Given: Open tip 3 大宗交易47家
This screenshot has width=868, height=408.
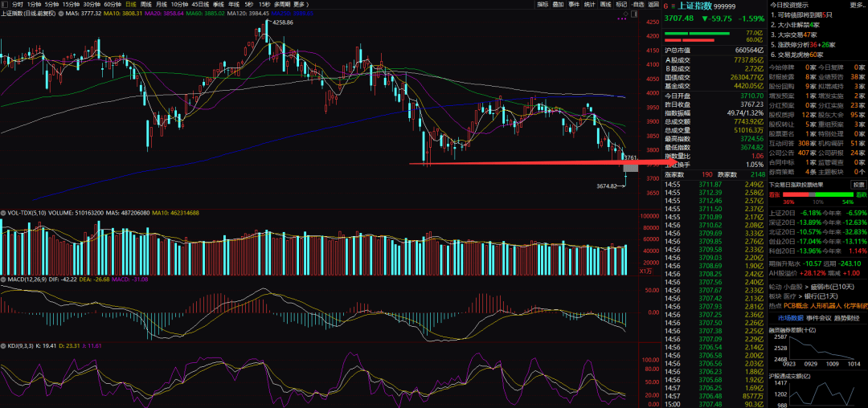Looking at the screenshot, I should (x=796, y=35).
